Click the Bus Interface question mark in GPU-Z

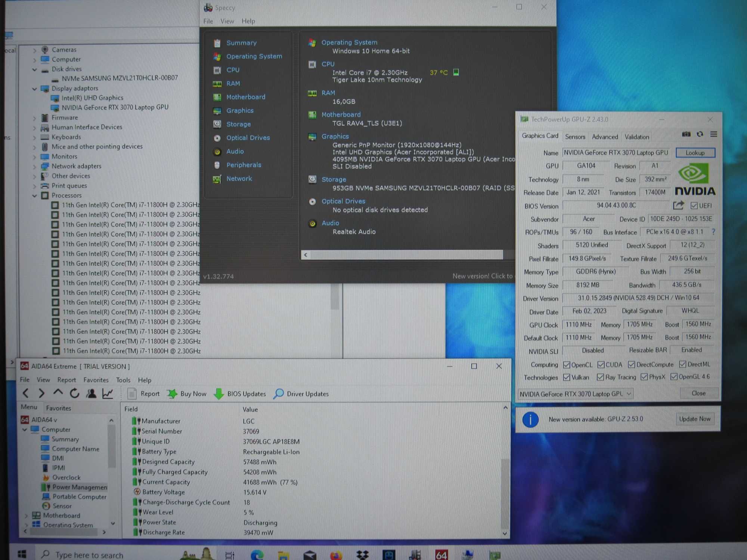click(713, 232)
